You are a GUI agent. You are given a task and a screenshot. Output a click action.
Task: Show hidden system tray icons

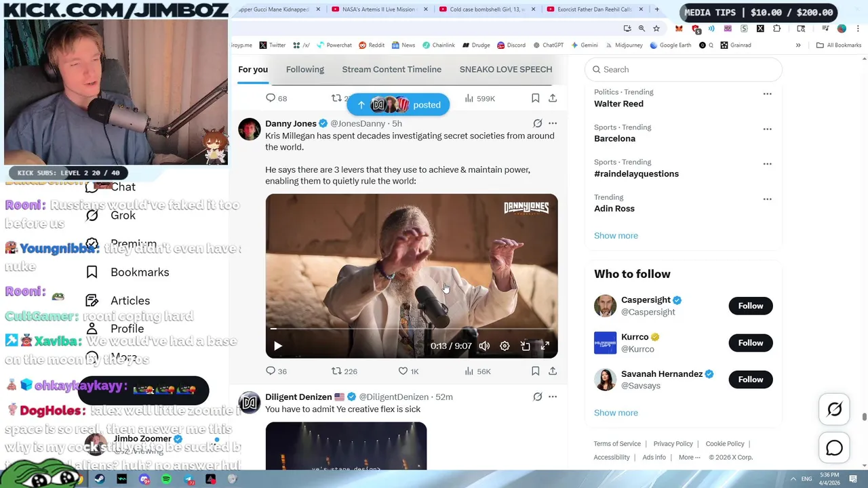pyautogui.click(x=793, y=479)
